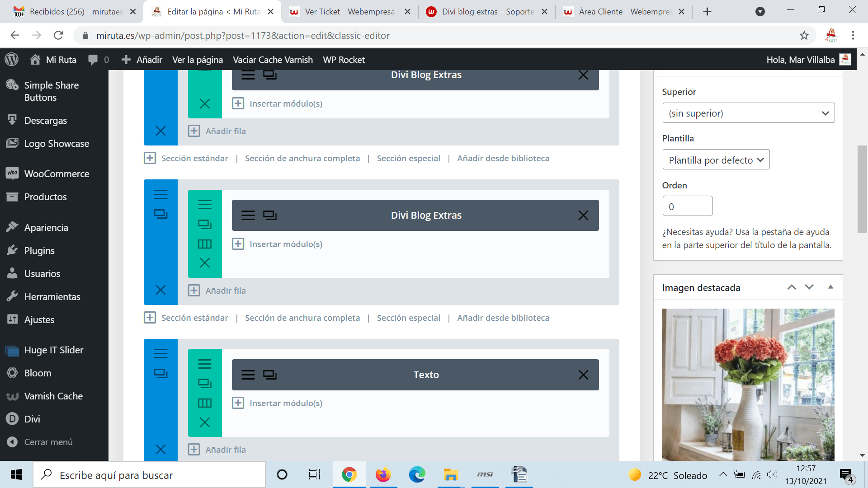
Task: Clone the middle green row
Action: point(205,225)
